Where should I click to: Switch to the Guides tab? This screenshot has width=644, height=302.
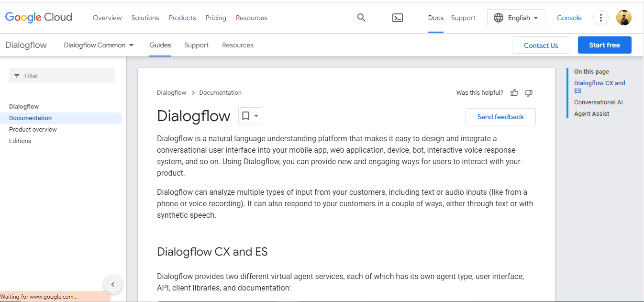(160, 45)
